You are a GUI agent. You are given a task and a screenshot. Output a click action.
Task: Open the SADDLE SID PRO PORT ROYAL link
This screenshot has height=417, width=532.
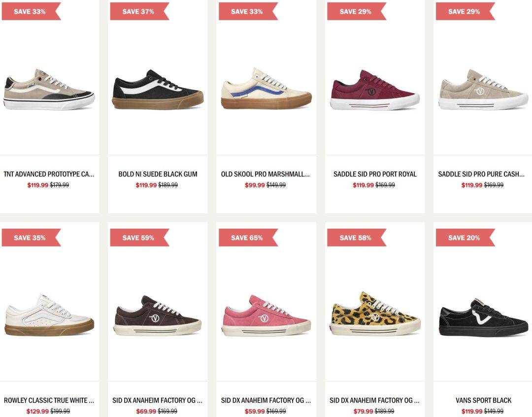click(375, 174)
